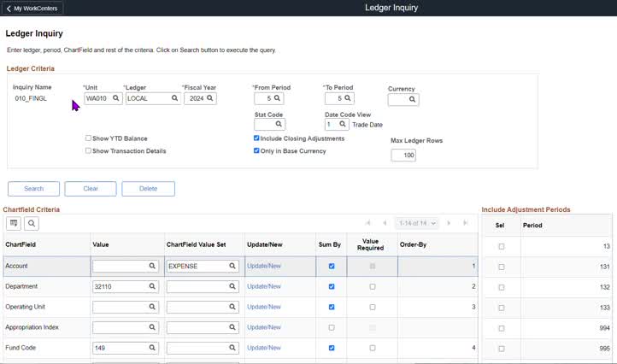
Task: Open the Stat Code lookup icon
Action: pyautogui.click(x=279, y=125)
